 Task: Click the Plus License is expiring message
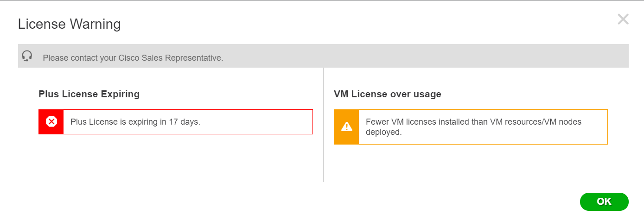coord(135,122)
